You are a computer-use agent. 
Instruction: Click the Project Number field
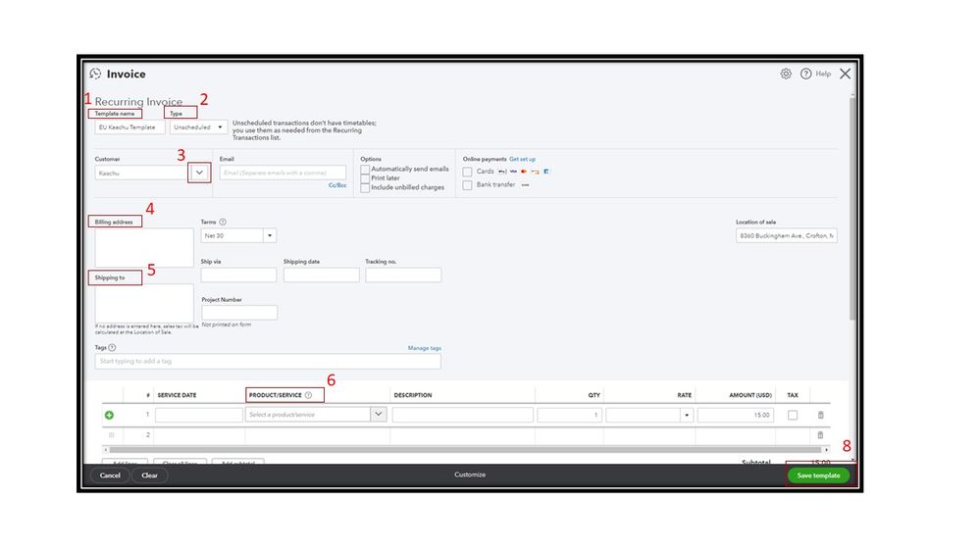click(x=239, y=313)
